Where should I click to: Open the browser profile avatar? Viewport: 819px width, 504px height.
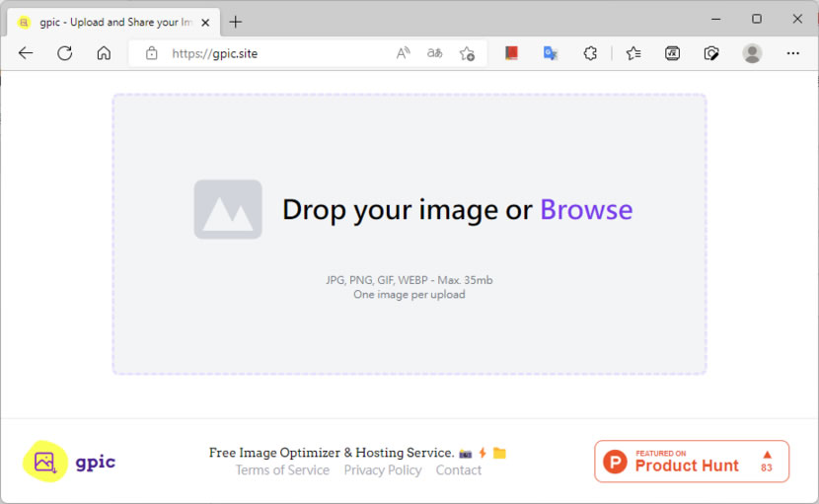pos(752,53)
